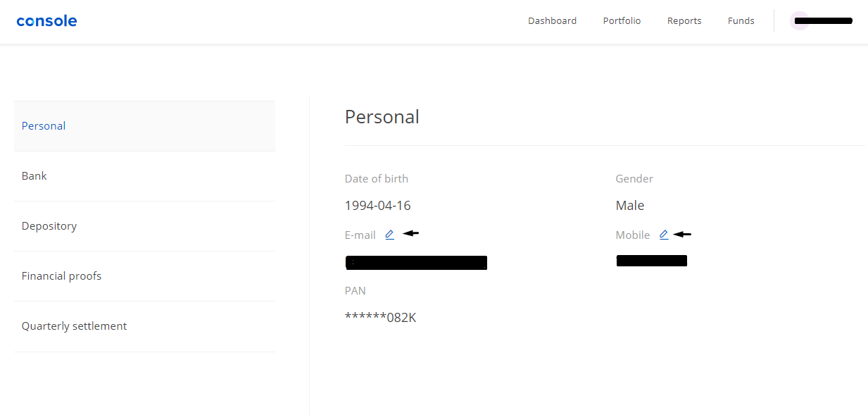
Task: Switch to the Bank tab
Action: point(144,176)
